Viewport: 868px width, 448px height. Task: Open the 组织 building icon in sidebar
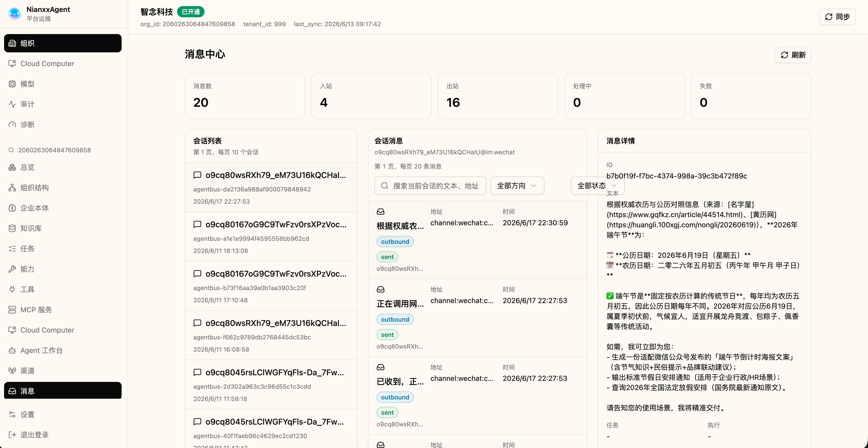pos(12,43)
